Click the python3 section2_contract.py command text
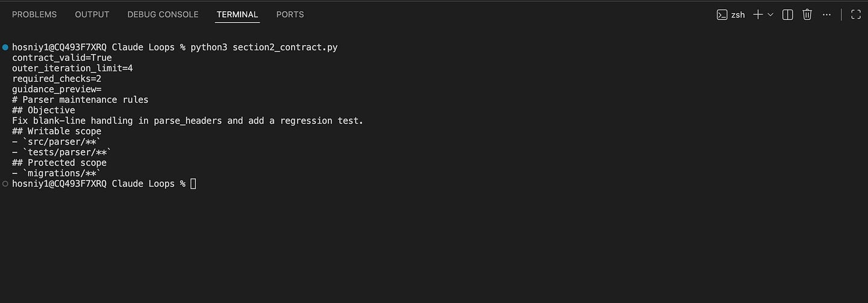 click(264, 48)
